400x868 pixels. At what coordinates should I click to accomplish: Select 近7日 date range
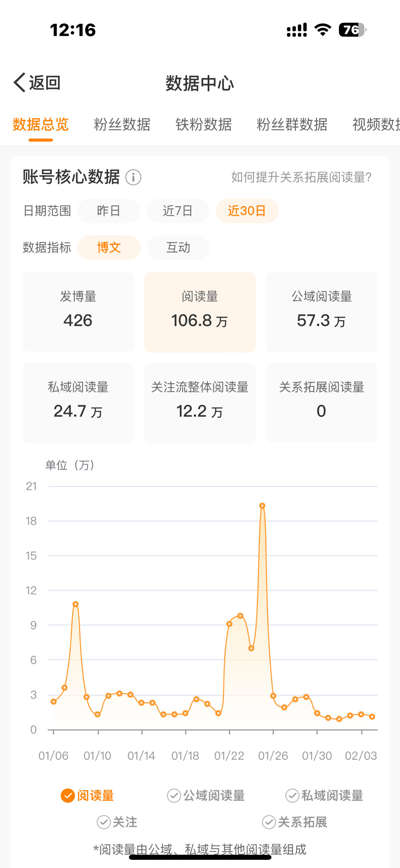178,211
